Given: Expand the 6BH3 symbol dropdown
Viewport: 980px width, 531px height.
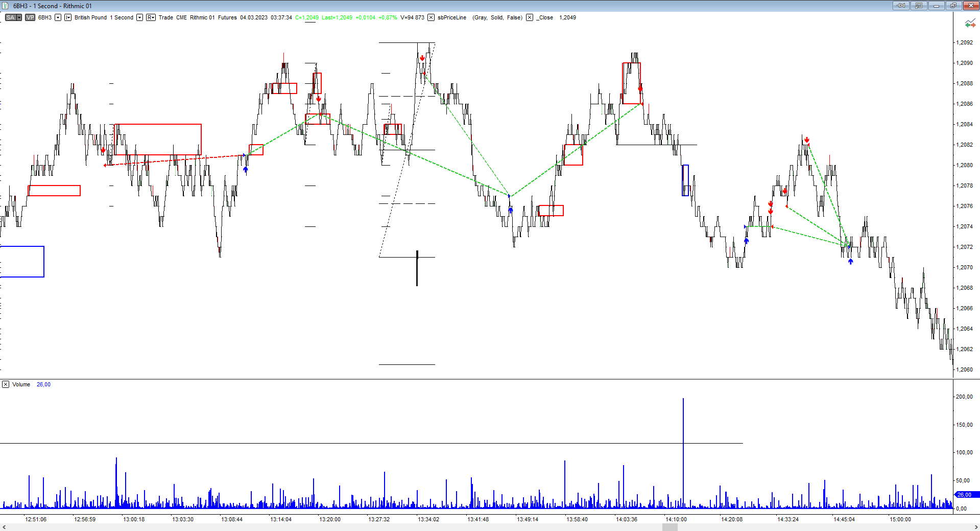Looking at the screenshot, I should pos(58,17).
